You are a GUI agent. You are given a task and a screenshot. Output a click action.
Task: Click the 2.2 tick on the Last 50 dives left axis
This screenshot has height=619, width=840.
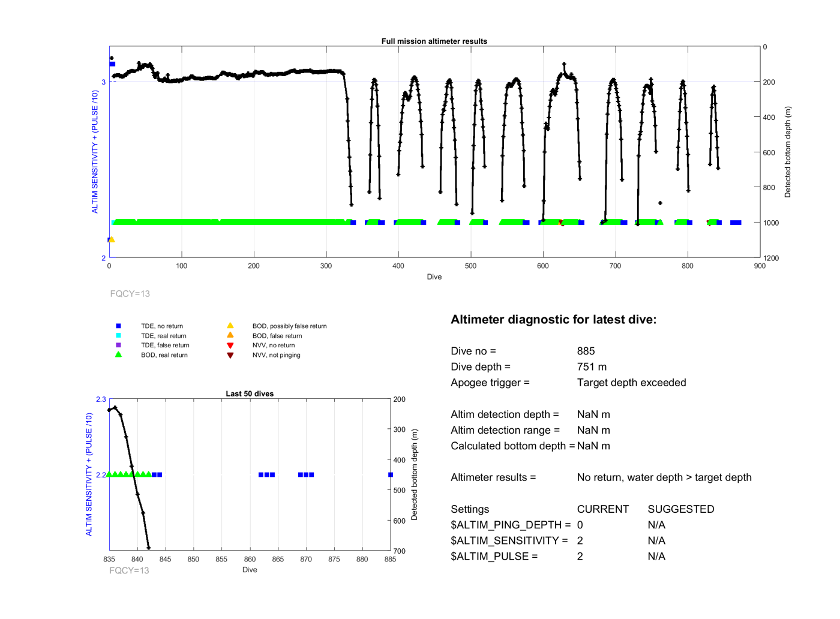[101, 475]
